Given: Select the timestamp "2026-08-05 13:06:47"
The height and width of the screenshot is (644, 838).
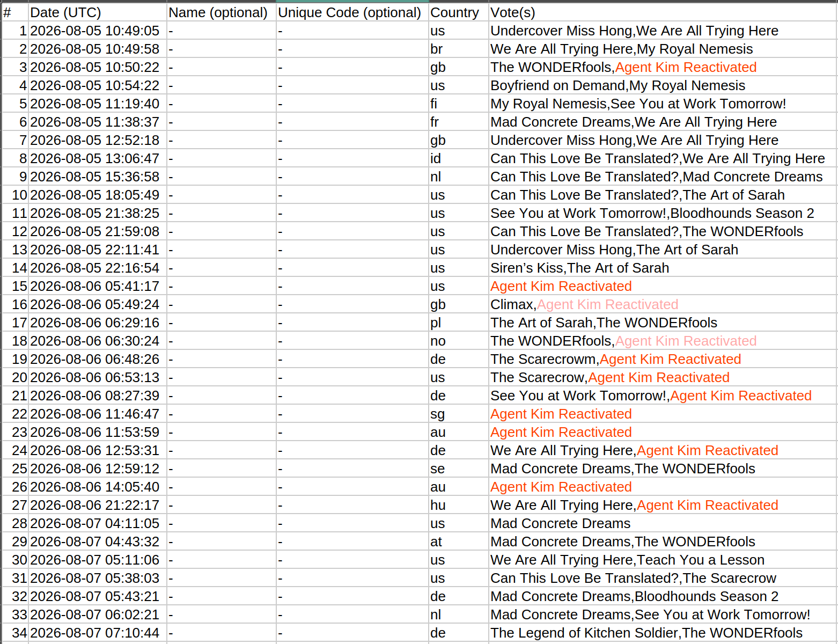Looking at the screenshot, I should (x=98, y=158).
